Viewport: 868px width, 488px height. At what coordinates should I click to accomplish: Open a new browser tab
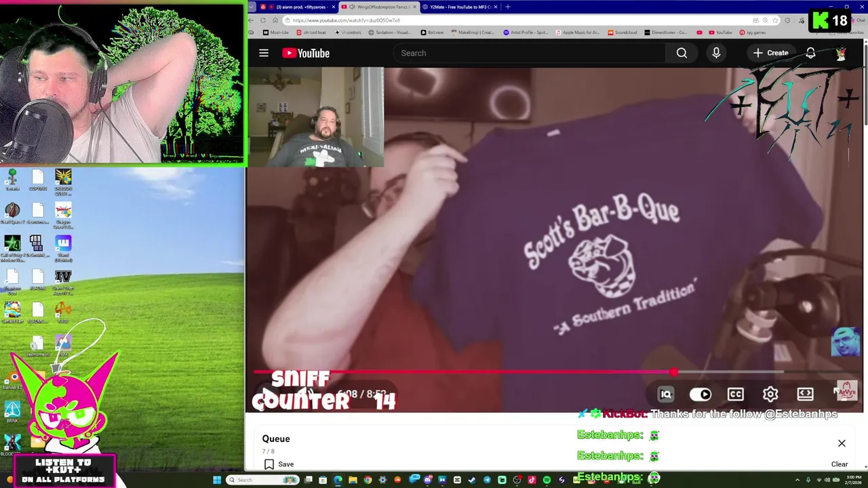(x=508, y=7)
